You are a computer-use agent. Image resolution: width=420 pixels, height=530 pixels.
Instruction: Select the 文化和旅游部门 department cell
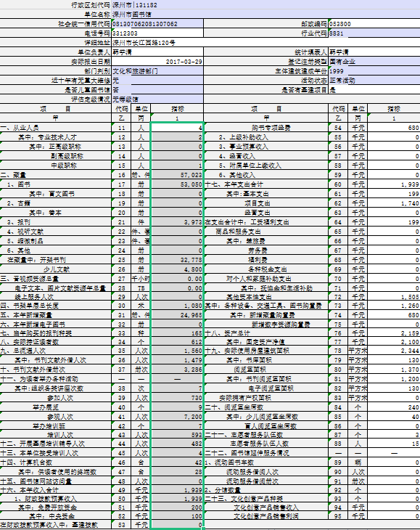157,71
